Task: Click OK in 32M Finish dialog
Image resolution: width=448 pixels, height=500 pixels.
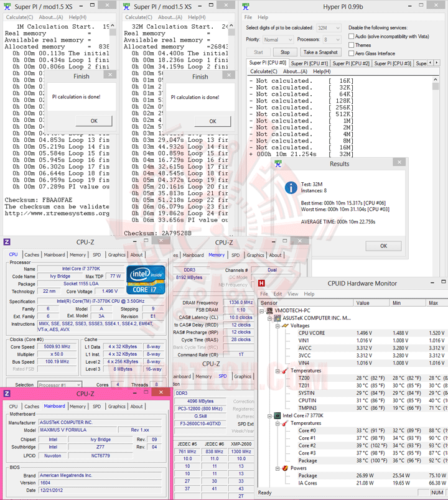Action: pyautogui.click(x=213, y=121)
